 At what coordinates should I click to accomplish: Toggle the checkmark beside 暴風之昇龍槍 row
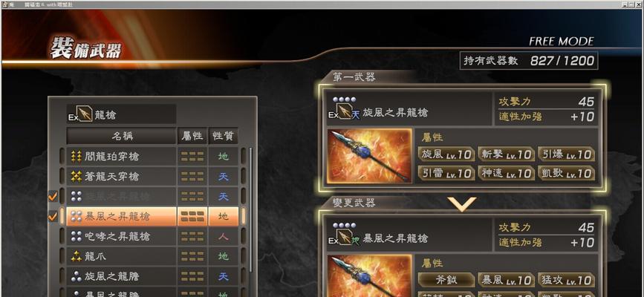(53, 216)
